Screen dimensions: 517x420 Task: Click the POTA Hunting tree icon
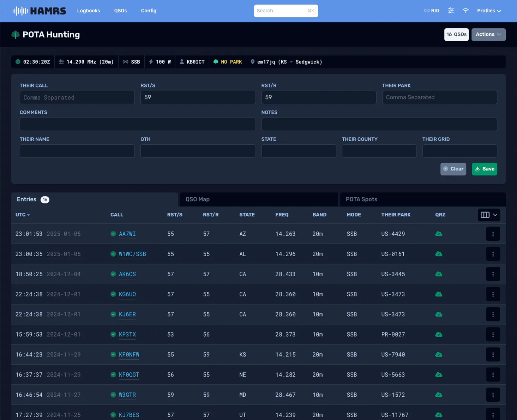pos(15,35)
